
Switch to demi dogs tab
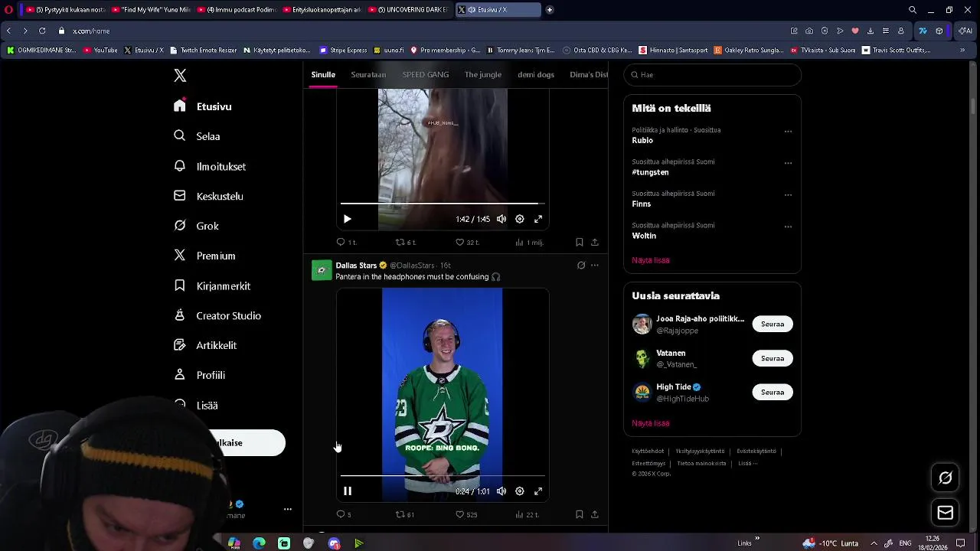[536, 74]
